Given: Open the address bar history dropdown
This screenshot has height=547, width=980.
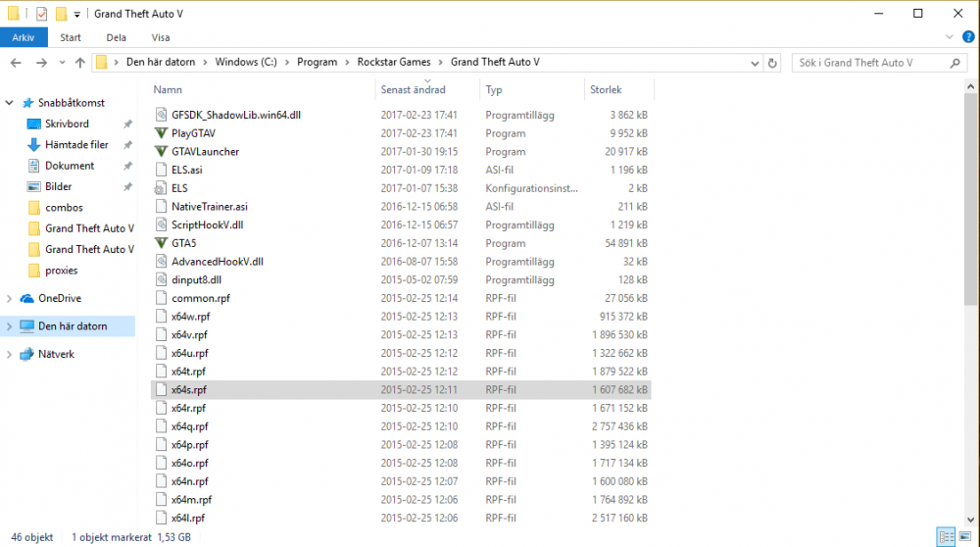Looking at the screenshot, I should [x=755, y=63].
